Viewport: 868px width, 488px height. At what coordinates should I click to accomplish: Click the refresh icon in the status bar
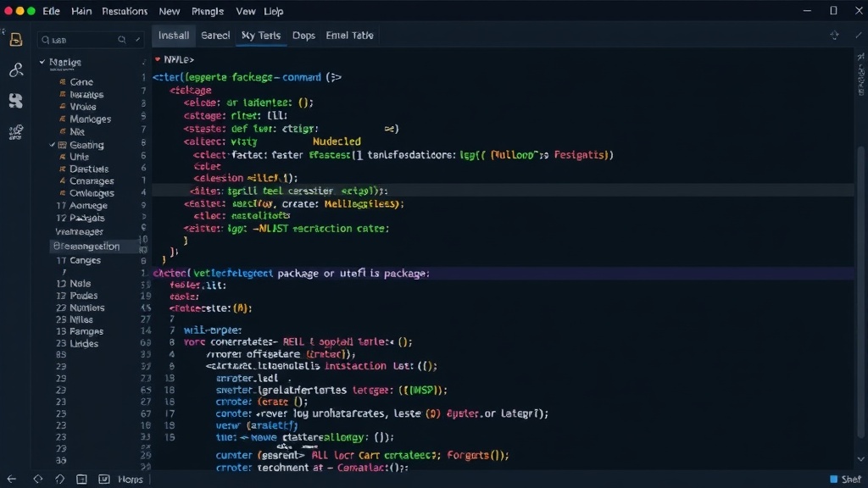(x=60, y=480)
